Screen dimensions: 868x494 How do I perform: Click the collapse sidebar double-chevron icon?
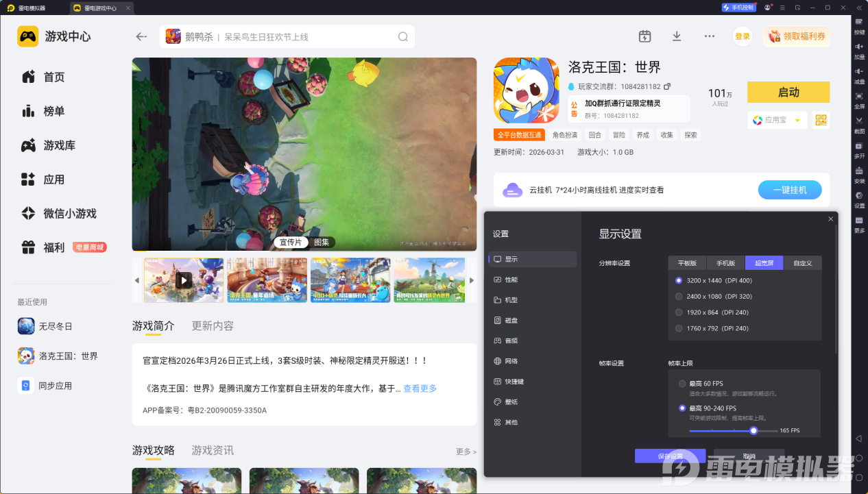click(858, 7)
